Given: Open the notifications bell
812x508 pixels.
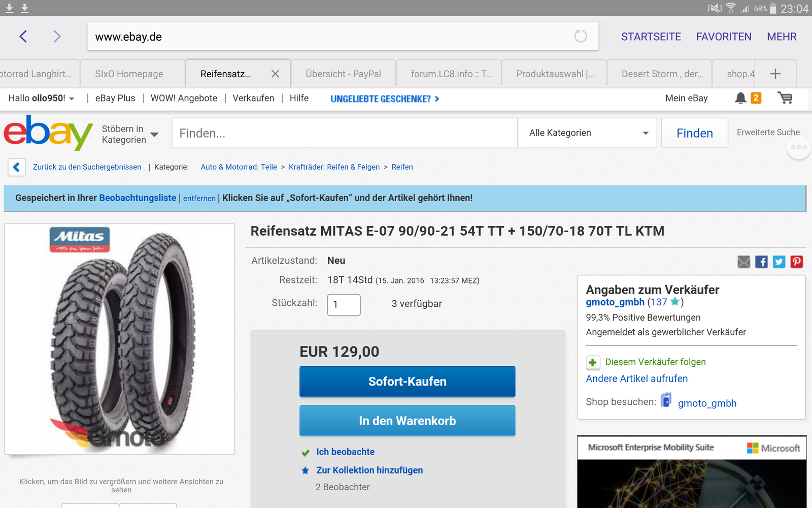Looking at the screenshot, I should (x=740, y=98).
